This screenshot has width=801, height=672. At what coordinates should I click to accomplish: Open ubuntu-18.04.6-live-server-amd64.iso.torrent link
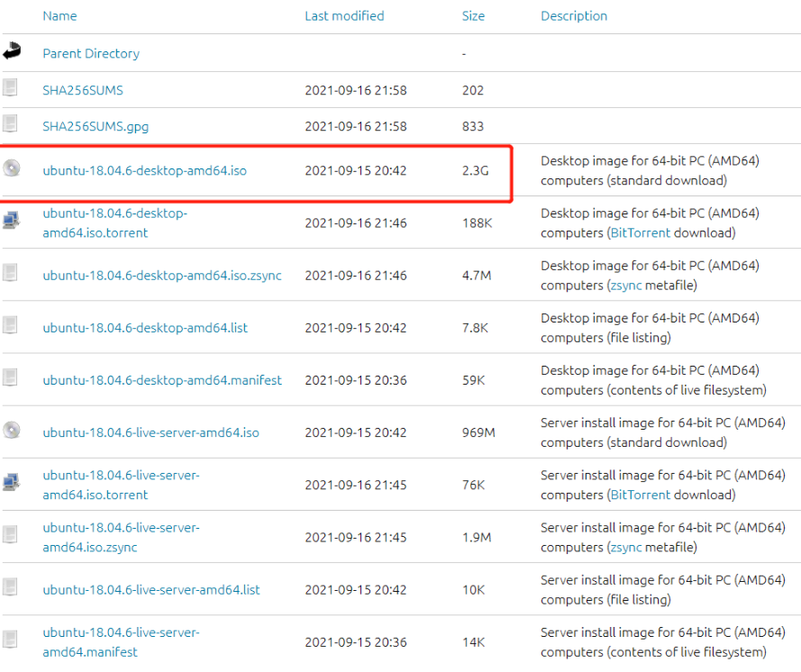[x=121, y=486]
